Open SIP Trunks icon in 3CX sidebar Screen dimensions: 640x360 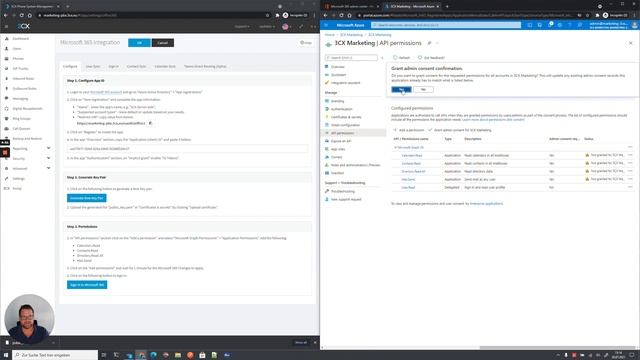[x=7, y=69]
